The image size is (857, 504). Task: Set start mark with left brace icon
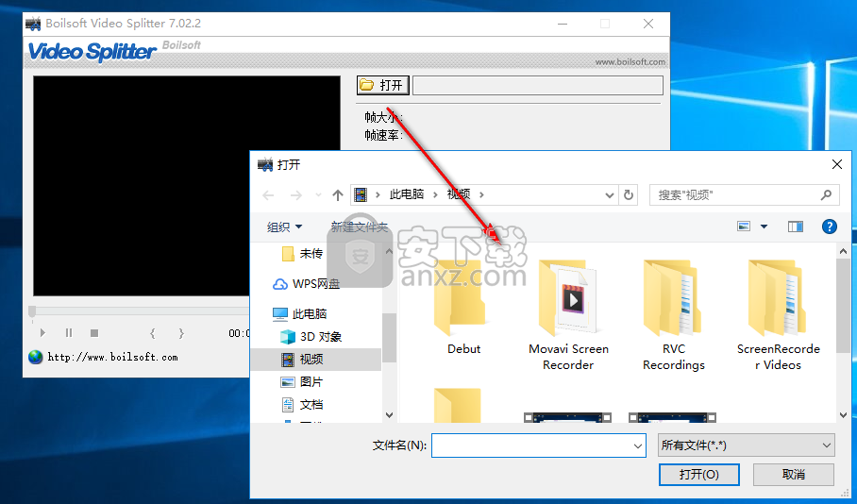click(x=153, y=333)
